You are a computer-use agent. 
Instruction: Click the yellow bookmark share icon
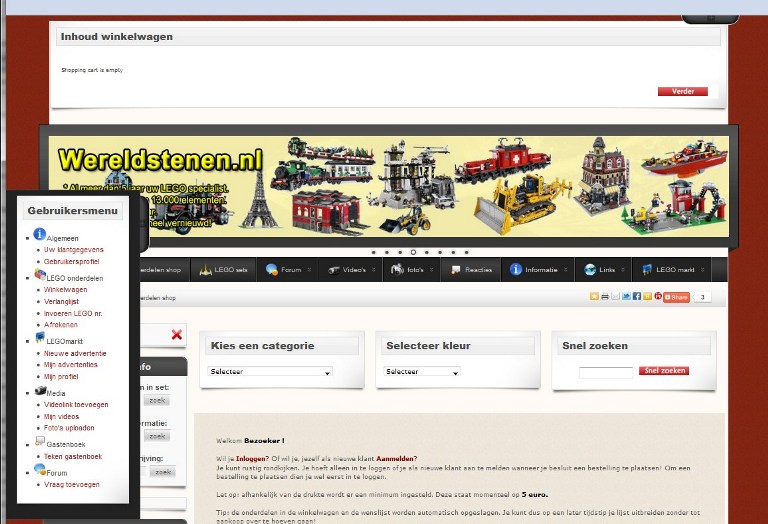[648, 296]
